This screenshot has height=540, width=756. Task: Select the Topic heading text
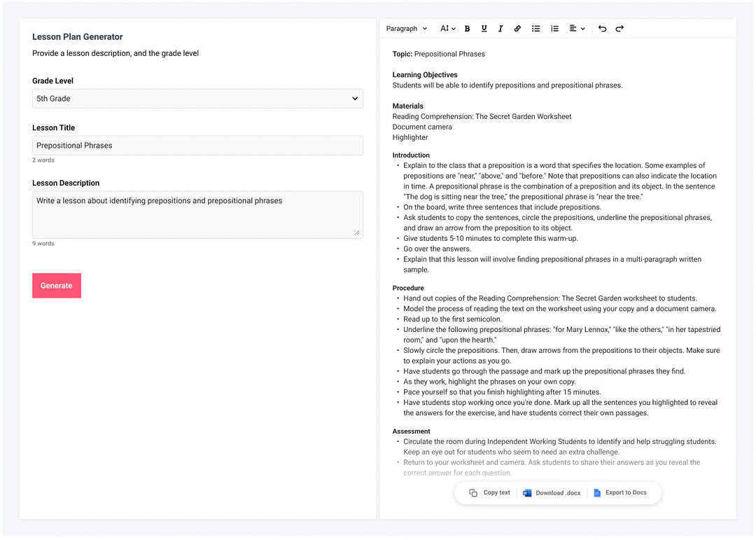coord(402,54)
